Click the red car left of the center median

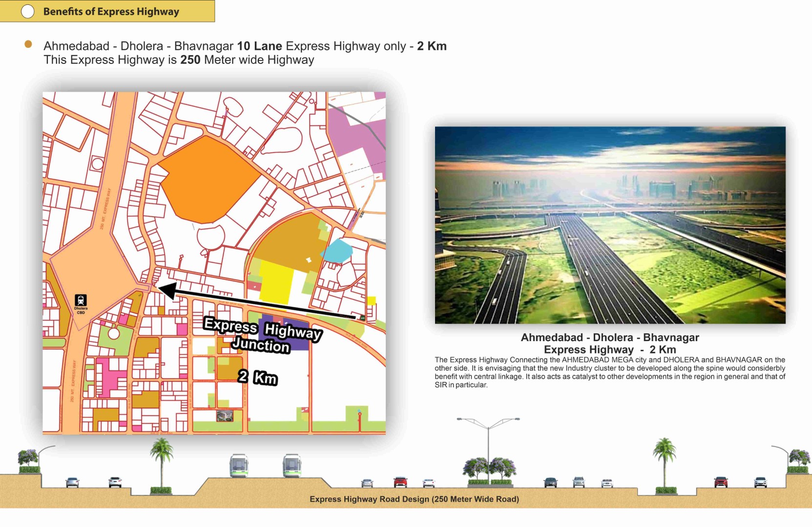(400, 482)
